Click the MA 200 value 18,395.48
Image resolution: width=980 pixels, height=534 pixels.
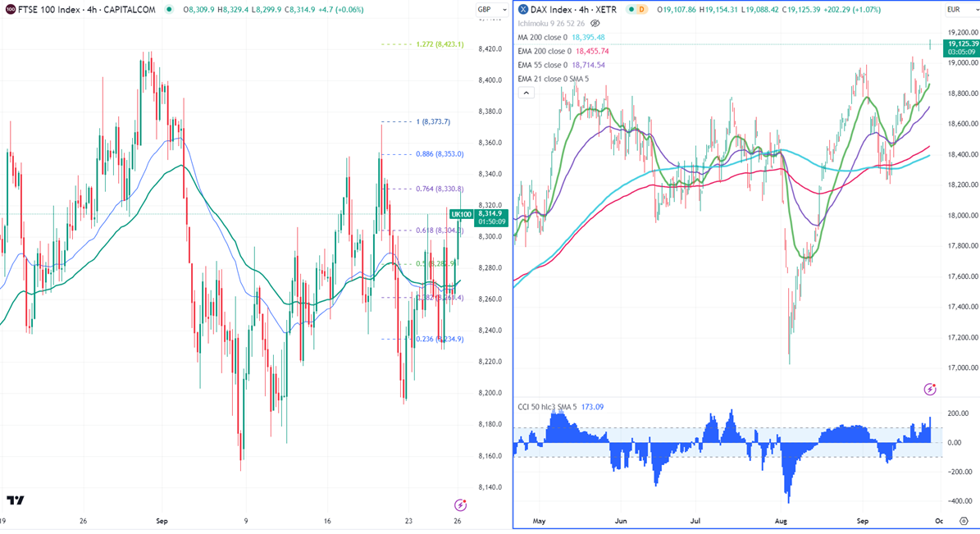point(588,38)
